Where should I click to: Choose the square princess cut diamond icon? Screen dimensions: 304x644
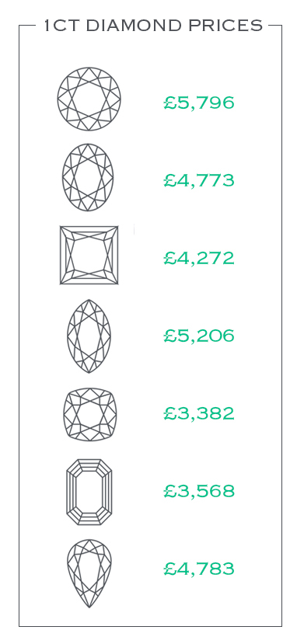pos(89,255)
